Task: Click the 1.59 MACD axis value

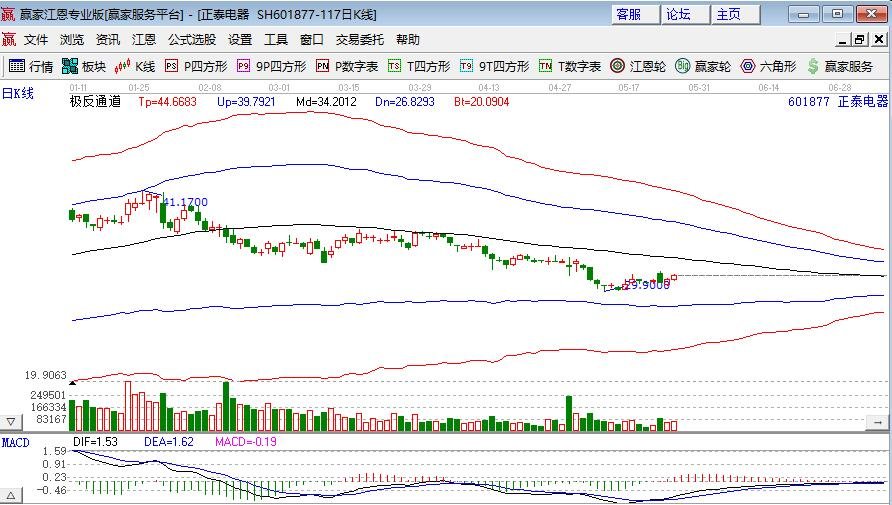Action: 55,452
